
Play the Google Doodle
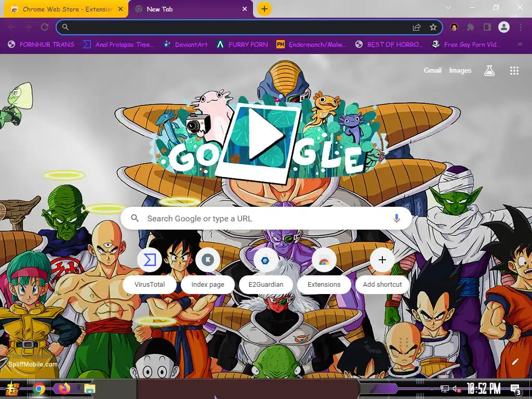point(265,135)
